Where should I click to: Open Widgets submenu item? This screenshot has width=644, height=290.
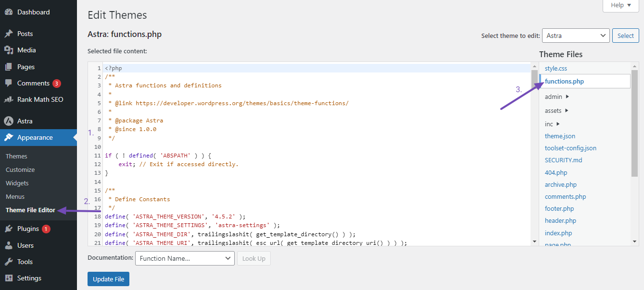pyautogui.click(x=17, y=183)
